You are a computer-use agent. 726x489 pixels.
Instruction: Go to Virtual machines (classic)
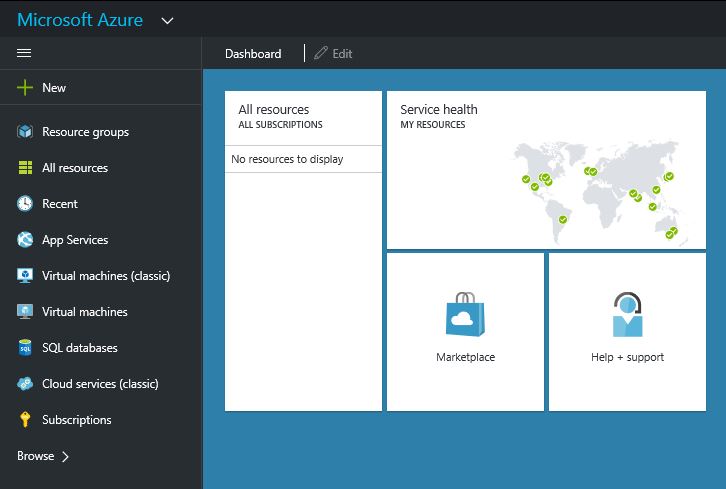(x=106, y=276)
